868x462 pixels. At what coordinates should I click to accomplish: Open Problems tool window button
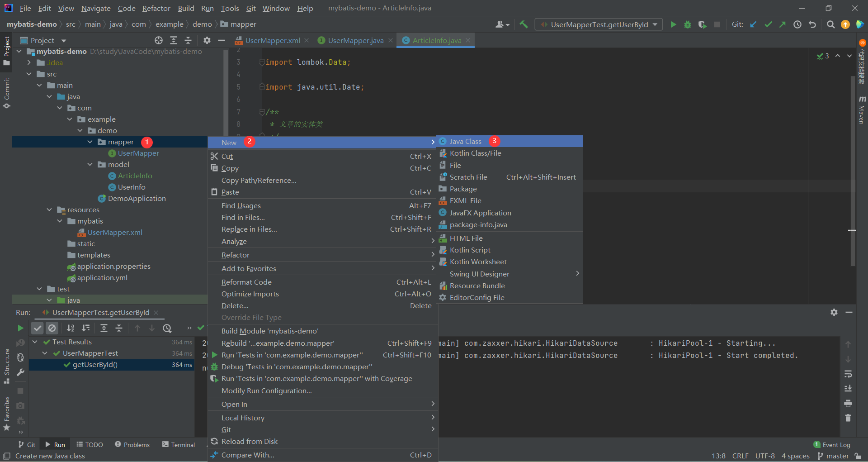(132, 445)
